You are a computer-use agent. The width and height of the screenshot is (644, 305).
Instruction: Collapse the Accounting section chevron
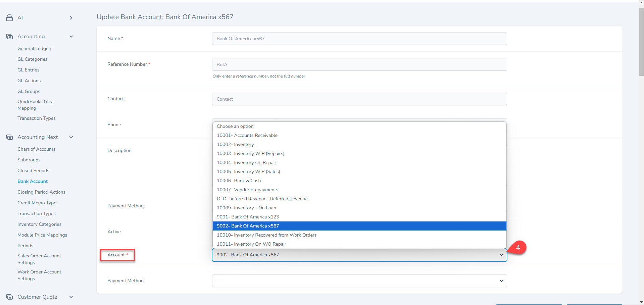(71, 37)
